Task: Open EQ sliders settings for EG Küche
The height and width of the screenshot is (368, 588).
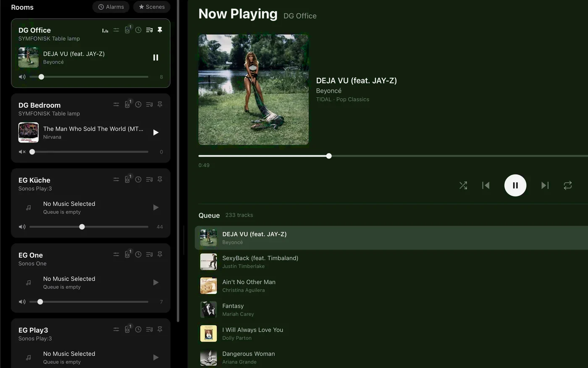Action: coord(116,179)
